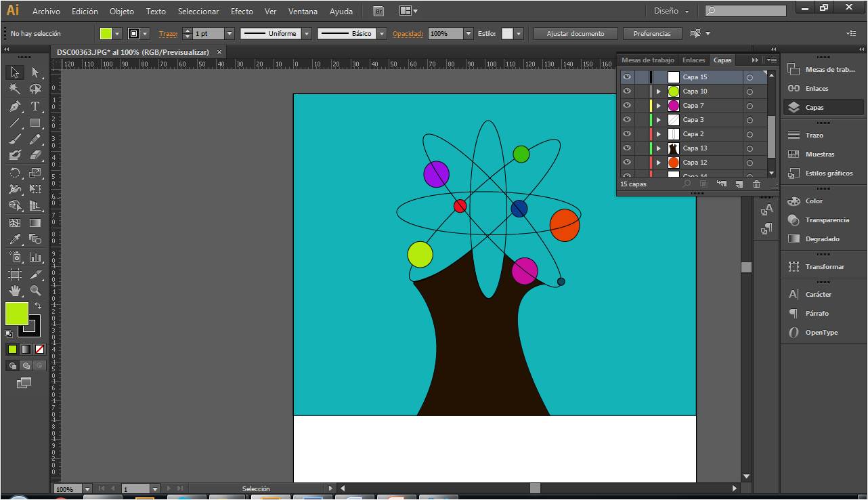Hide the Capa 7 layer

click(627, 106)
